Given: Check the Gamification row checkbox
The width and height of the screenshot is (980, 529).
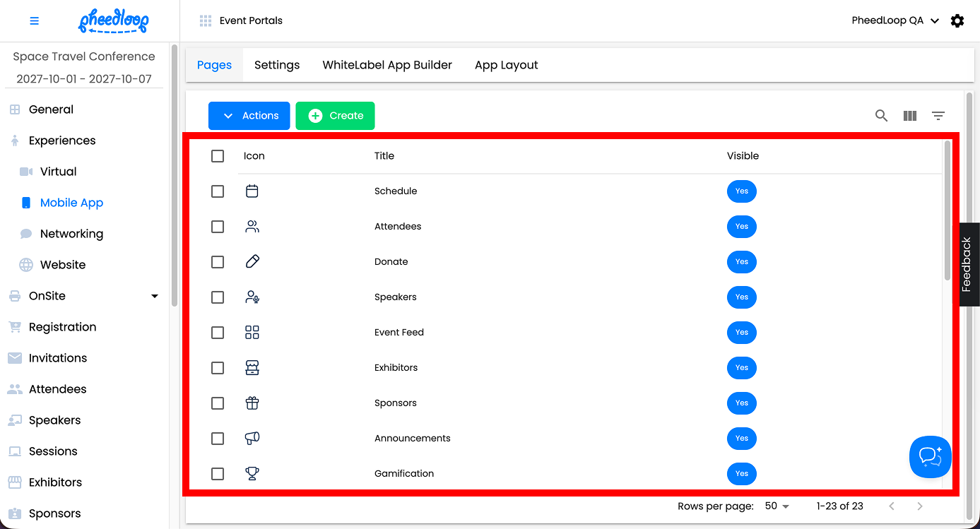Looking at the screenshot, I should (x=218, y=474).
